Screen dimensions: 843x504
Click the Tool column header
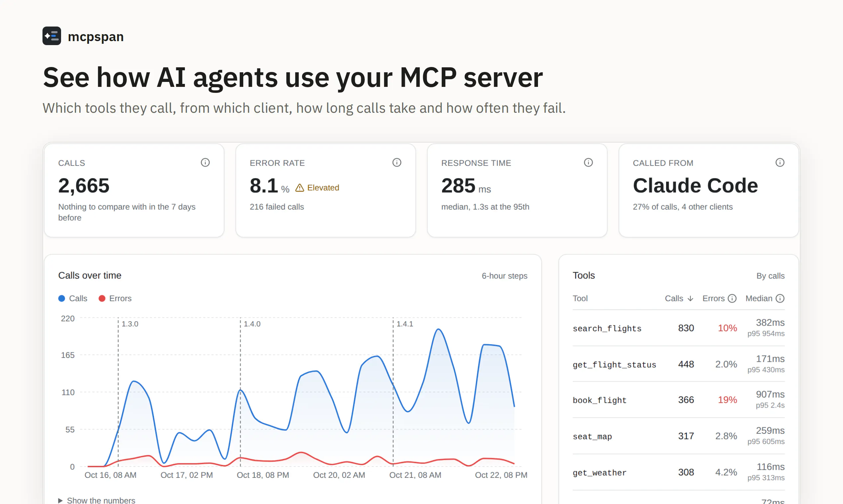click(580, 298)
